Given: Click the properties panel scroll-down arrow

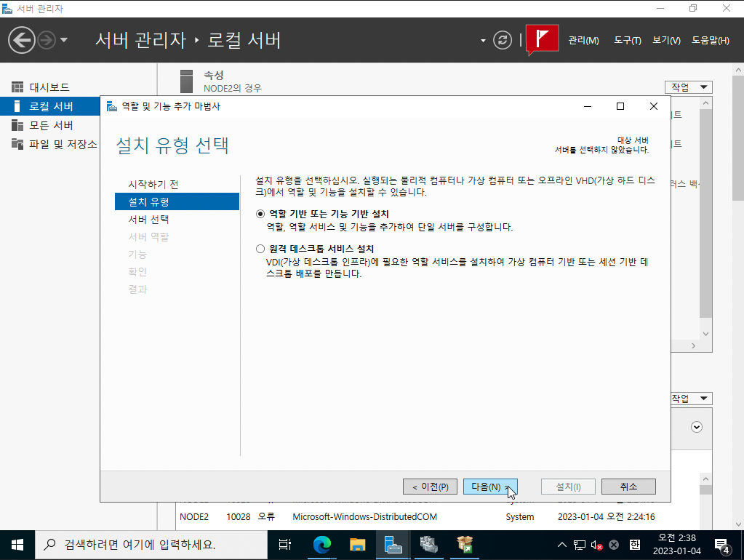Looking at the screenshot, I should (705, 334).
